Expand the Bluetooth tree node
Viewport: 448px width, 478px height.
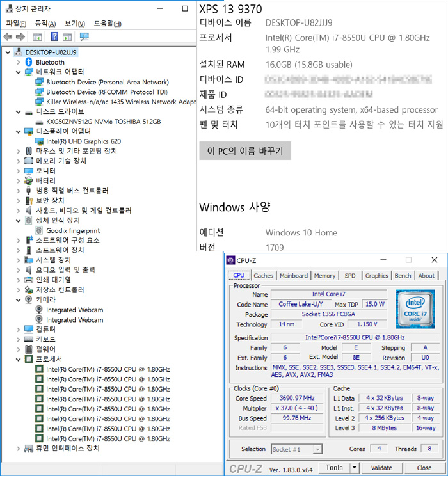click(x=19, y=63)
